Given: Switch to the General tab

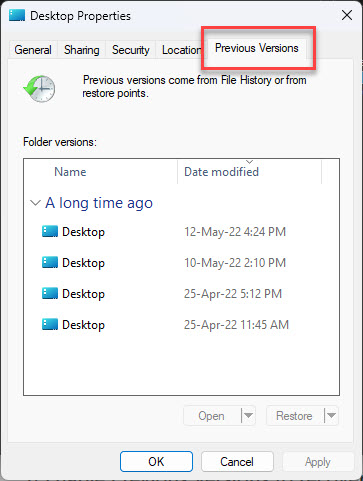Looking at the screenshot, I should point(33,50).
